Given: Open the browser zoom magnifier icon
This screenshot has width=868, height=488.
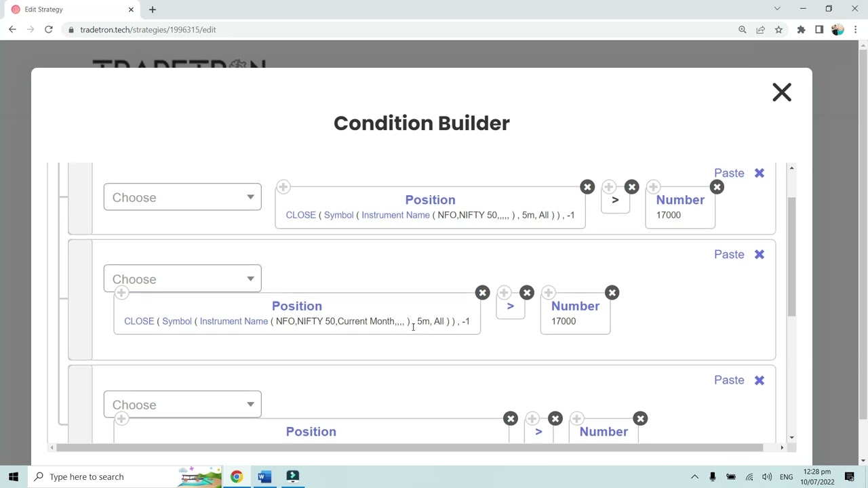Looking at the screenshot, I should pos(743,30).
